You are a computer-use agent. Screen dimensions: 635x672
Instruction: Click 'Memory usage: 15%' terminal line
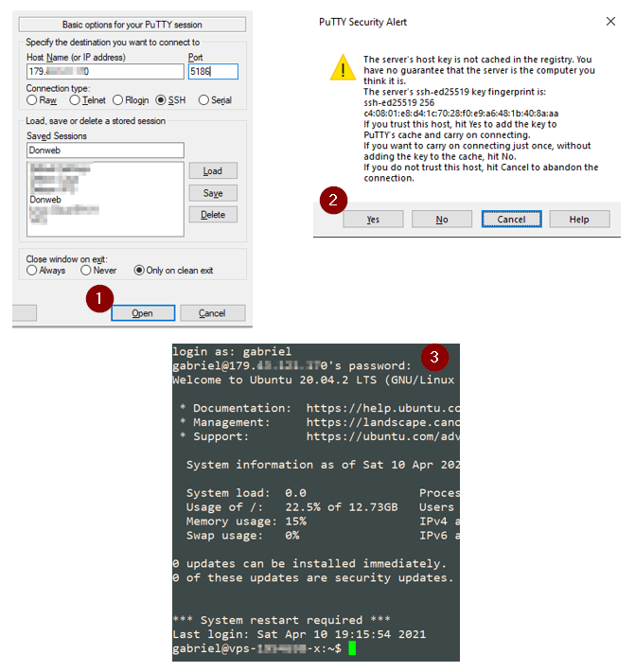tap(246, 522)
